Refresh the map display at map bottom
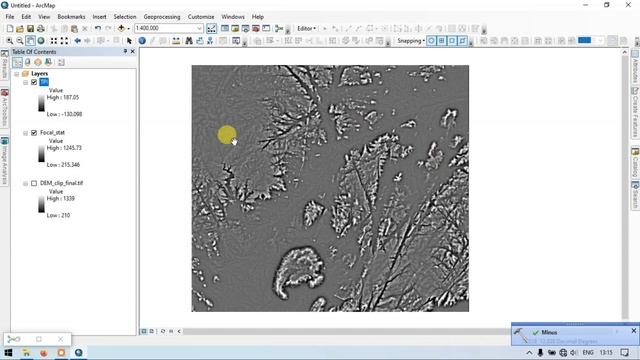This screenshot has height=360, width=640. (x=162, y=331)
